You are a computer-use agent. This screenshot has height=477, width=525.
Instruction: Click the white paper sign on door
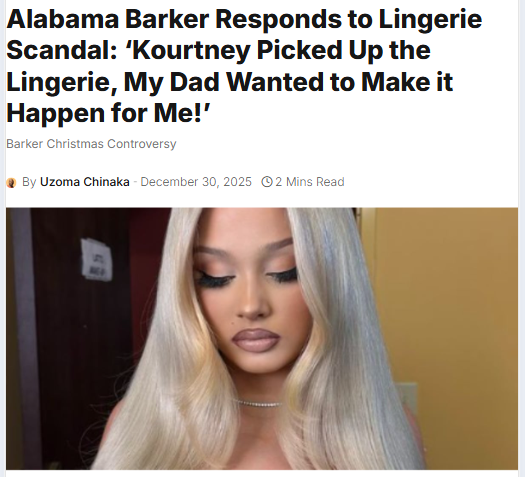click(97, 259)
